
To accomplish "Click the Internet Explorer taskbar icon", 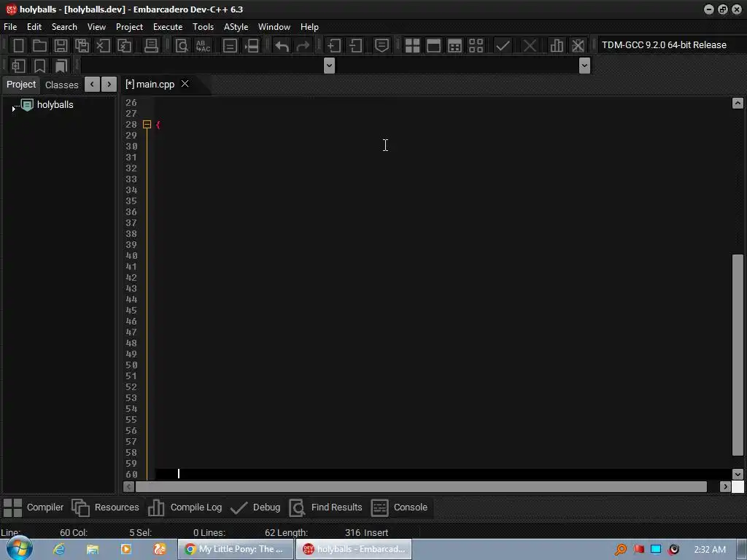I will point(59,549).
